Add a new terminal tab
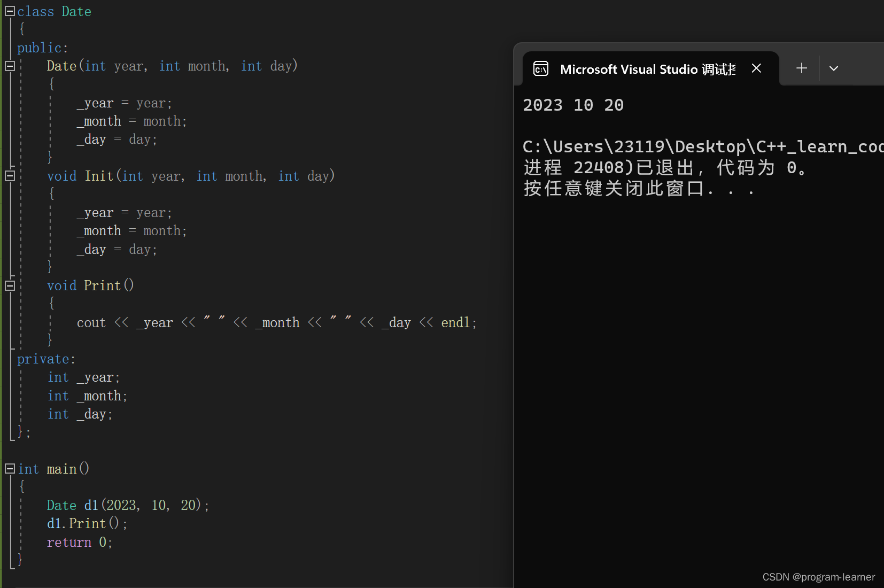 tap(801, 68)
